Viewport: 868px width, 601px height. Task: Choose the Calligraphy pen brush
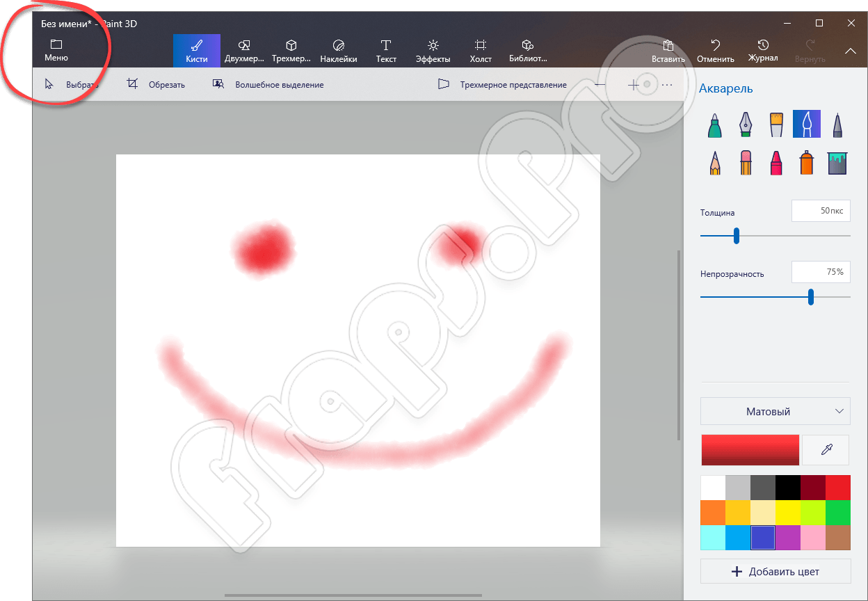click(x=745, y=125)
